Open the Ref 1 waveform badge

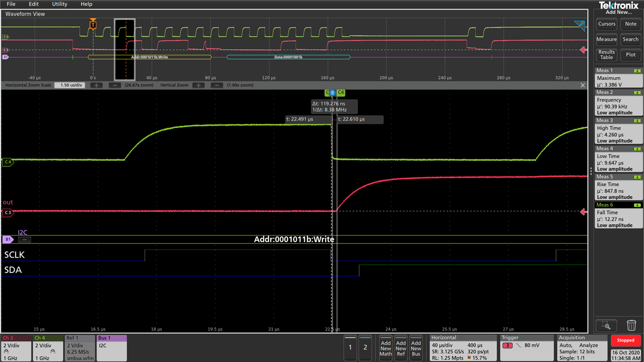pyautogui.click(x=80, y=348)
